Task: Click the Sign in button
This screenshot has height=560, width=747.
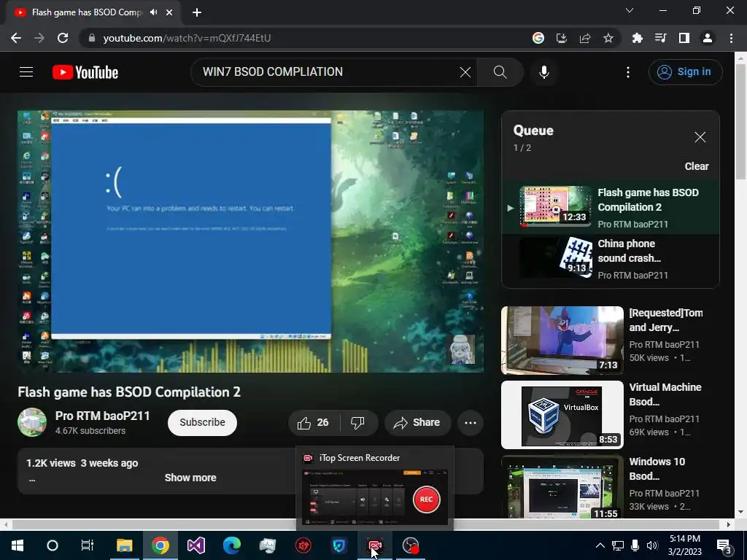Action: coord(685,72)
